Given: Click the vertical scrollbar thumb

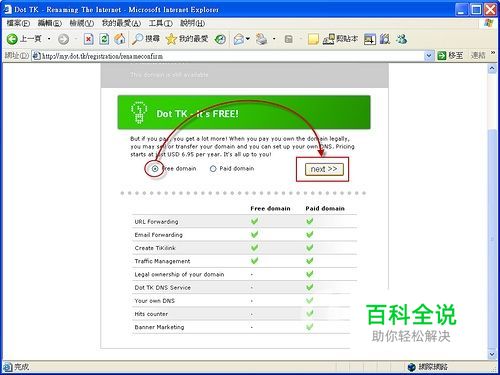Looking at the screenshot, I should [x=492, y=240].
